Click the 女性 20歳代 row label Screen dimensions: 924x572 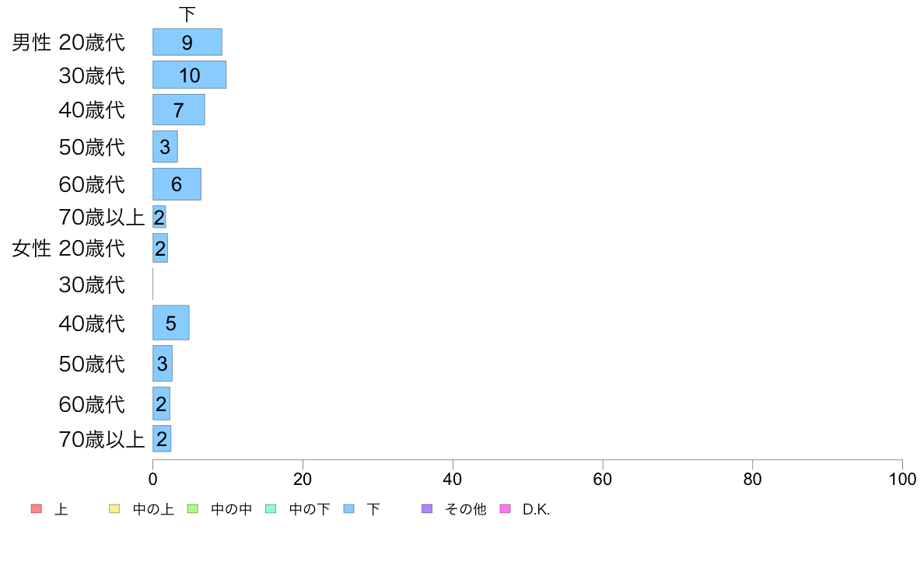tap(68, 248)
